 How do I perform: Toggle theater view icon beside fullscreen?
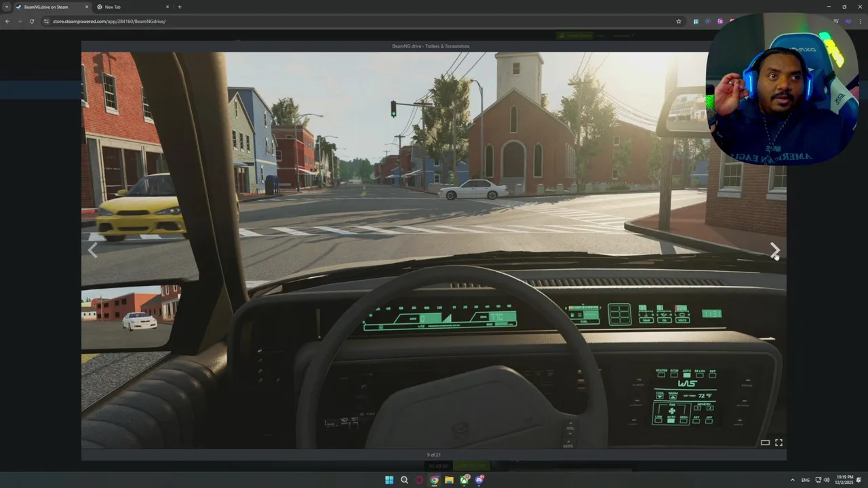click(765, 443)
